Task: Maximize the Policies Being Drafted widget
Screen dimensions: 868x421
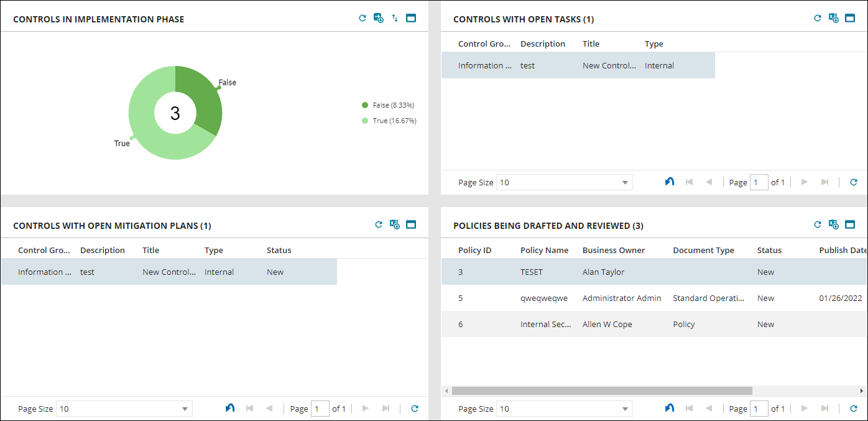Action: coord(851,224)
